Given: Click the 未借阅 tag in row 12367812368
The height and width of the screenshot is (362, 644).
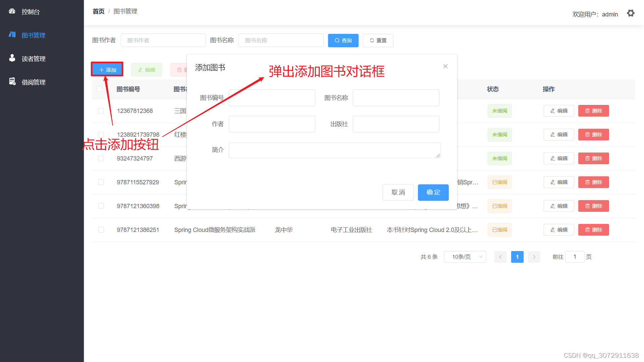Looking at the screenshot, I should [500, 111].
